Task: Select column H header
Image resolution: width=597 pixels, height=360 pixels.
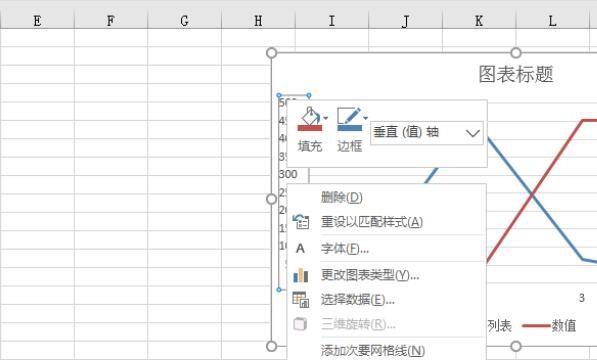Action: [x=258, y=21]
